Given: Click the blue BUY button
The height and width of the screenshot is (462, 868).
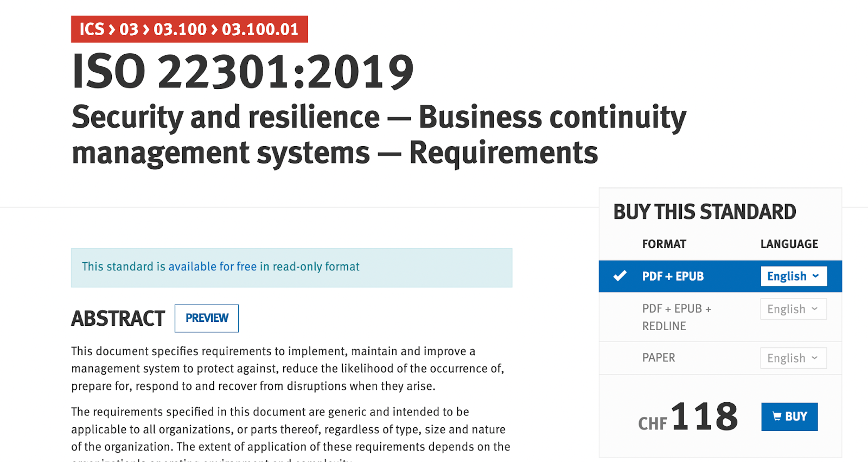Looking at the screenshot, I should coord(789,417).
